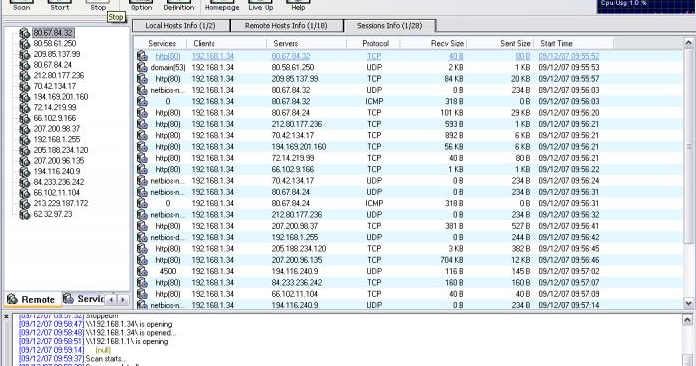Sort by the Services column header
696x366 pixels.
click(x=162, y=43)
